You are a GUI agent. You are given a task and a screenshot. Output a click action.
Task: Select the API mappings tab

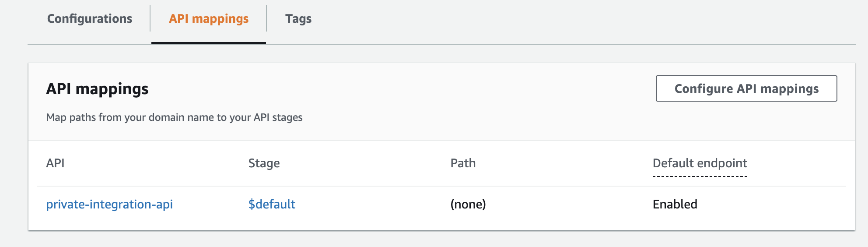click(x=209, y=19)
